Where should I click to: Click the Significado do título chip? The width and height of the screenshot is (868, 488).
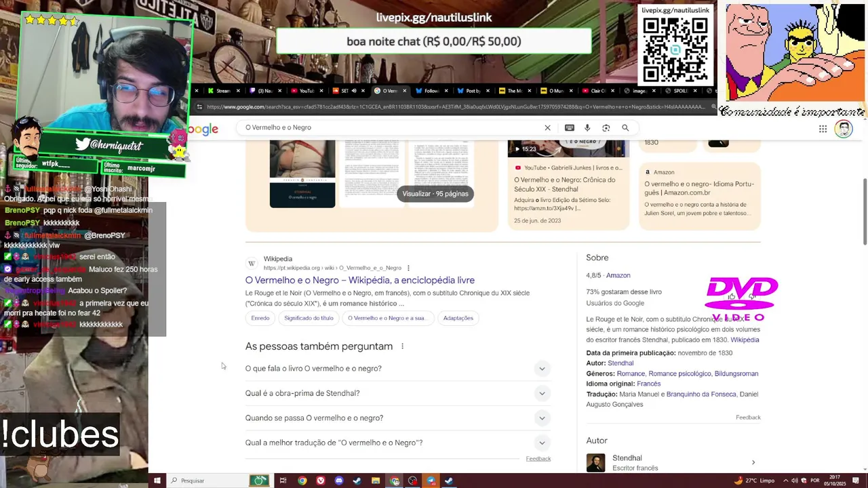309,318
